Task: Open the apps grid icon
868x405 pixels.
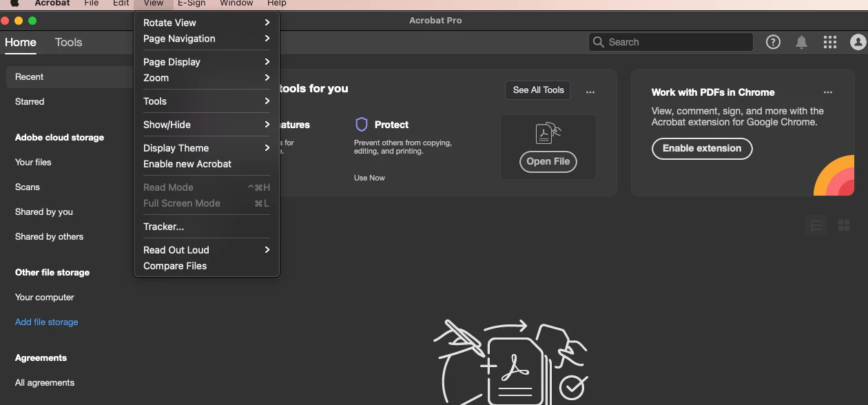Action: coord(829,42)
